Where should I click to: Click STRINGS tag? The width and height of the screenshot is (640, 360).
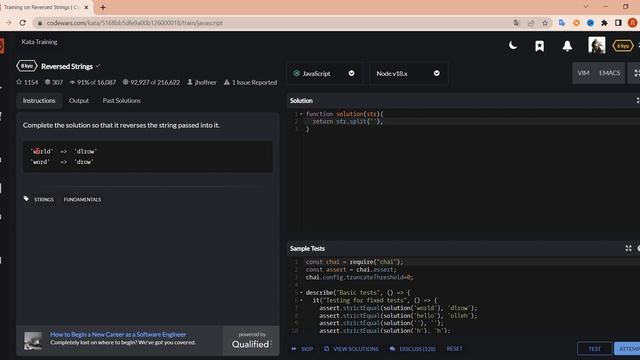(44, 200)
